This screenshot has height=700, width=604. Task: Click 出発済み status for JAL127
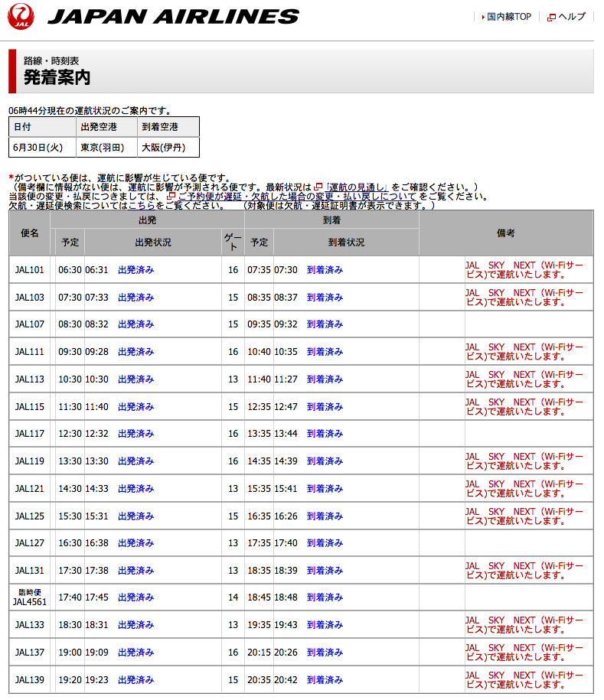135,543
